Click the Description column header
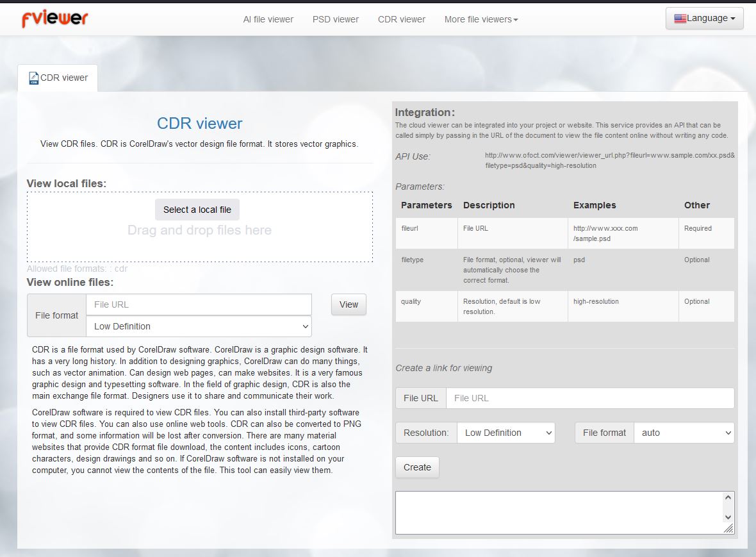 coord(489,205)
